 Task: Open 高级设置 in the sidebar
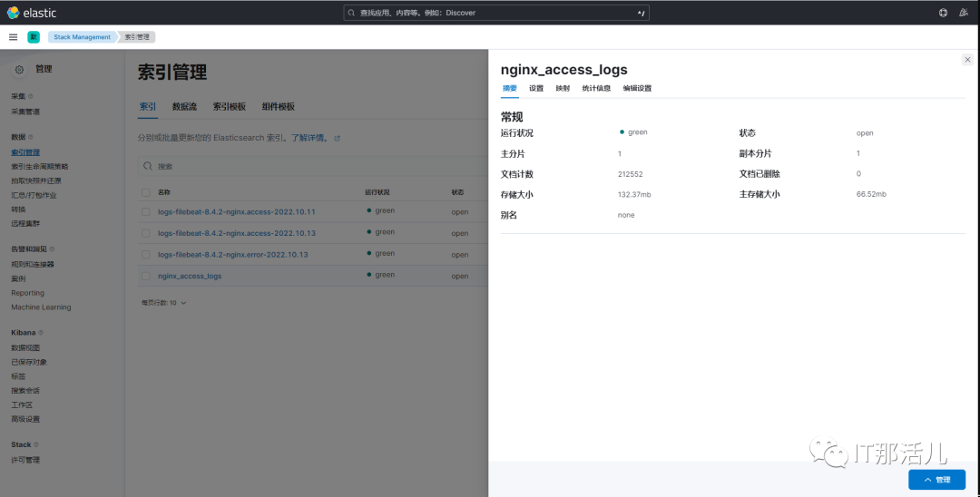(x=25, y=419)
